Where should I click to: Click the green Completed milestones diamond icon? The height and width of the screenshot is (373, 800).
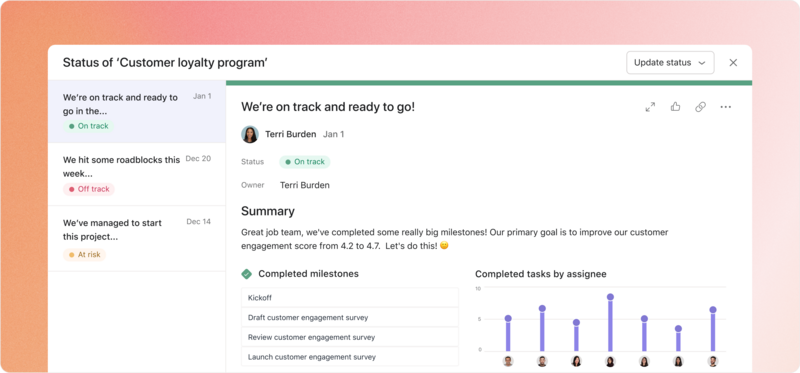point(246,274)
